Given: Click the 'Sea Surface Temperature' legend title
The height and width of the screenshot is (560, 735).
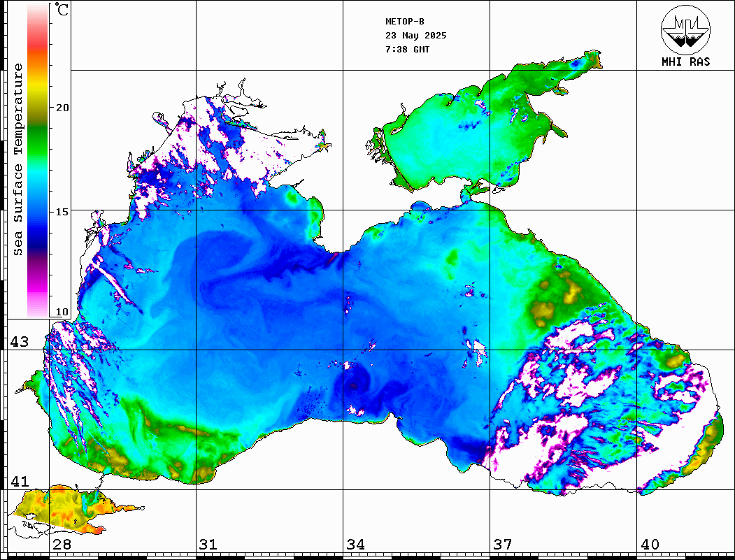Looking at the screenshot, I should click(18, 159).
